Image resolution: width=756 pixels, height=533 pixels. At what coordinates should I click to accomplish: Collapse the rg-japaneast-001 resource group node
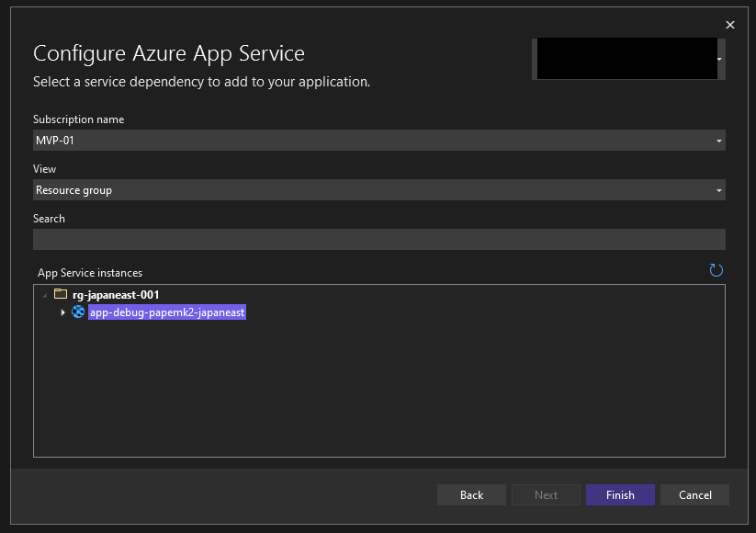45,295
